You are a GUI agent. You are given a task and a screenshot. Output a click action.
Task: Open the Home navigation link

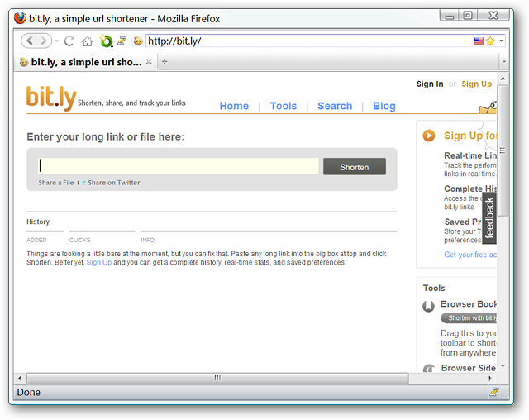(x=234, y=106)
